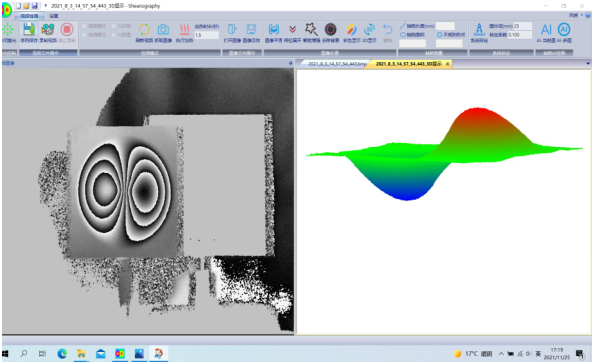594x364 pixels.
Task: Click the red heating waves icon
Action: [184, 30]
